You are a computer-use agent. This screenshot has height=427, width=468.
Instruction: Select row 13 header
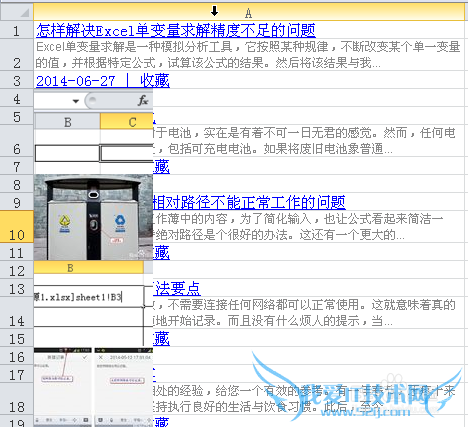pyautogui.click(x=17, y=288)
